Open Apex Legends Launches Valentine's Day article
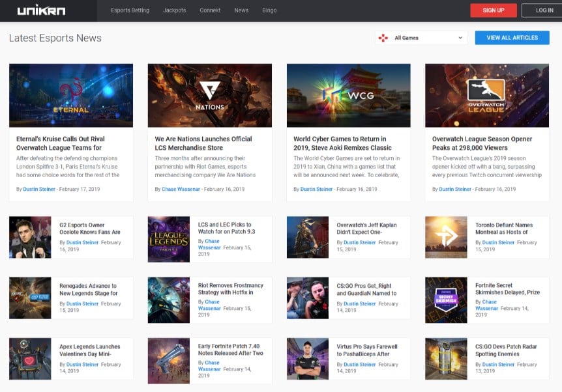Image resolution: width=562 pixels, height=392 pixels. [89, 350]
